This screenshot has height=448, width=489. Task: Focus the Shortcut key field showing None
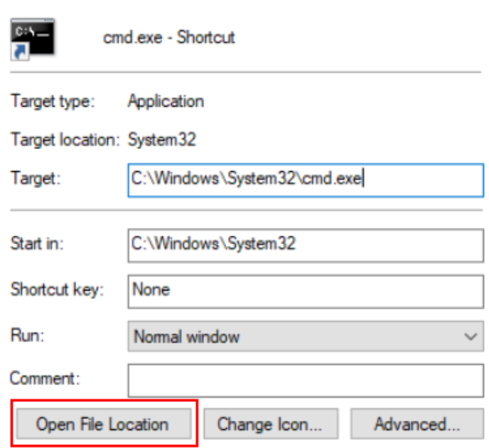point(305,290)
